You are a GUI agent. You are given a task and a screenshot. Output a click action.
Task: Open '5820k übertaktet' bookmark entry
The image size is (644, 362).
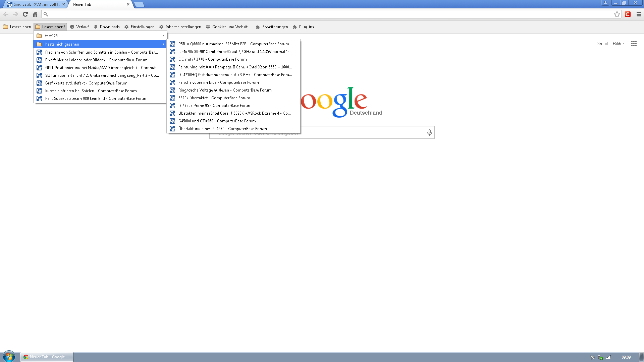[x=214, y=98]
